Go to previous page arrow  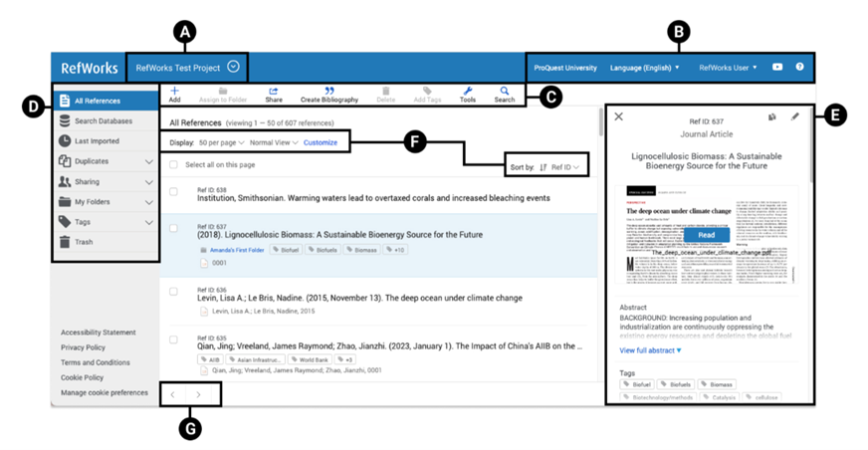click(173, 394)
